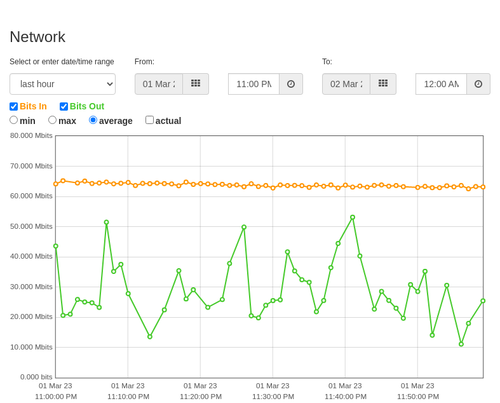The height and width of the screenshot is (403, 500).
Task: Click the From date field '01 Mar'
Action: [159, 84]
